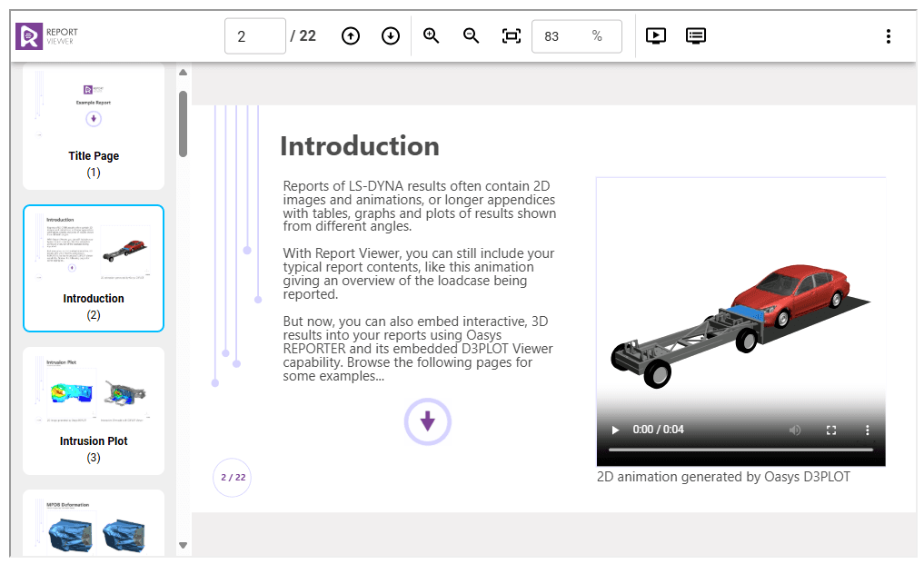Image resolution: width=924 pixels, height=574 pixels.
Task: Play the 2D animation video
Action: [x=615, y=430]
